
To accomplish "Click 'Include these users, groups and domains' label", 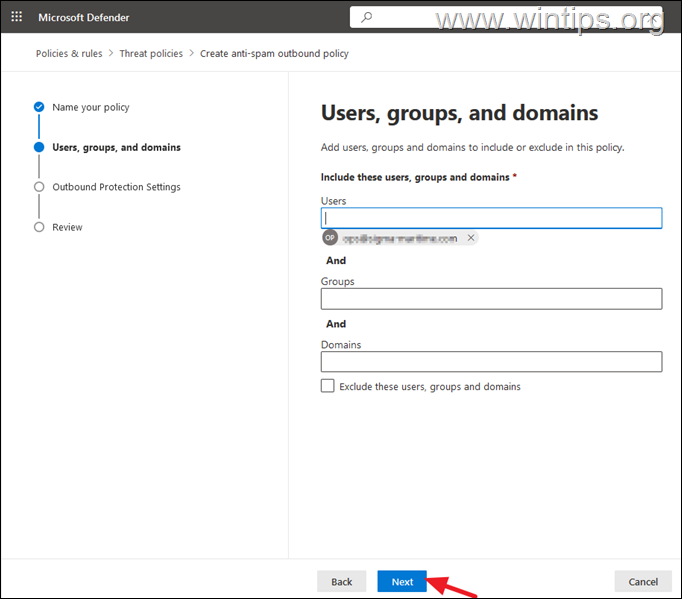I will click(x=415, y=177).
